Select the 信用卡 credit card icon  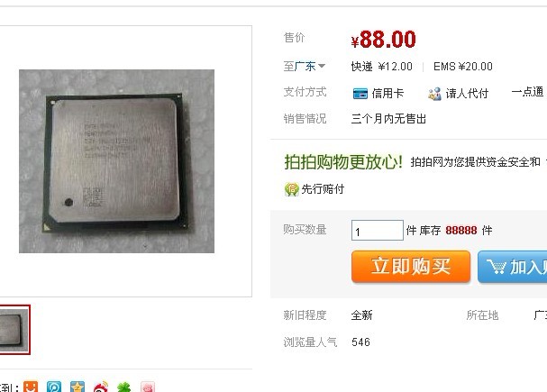pos(360,94)
